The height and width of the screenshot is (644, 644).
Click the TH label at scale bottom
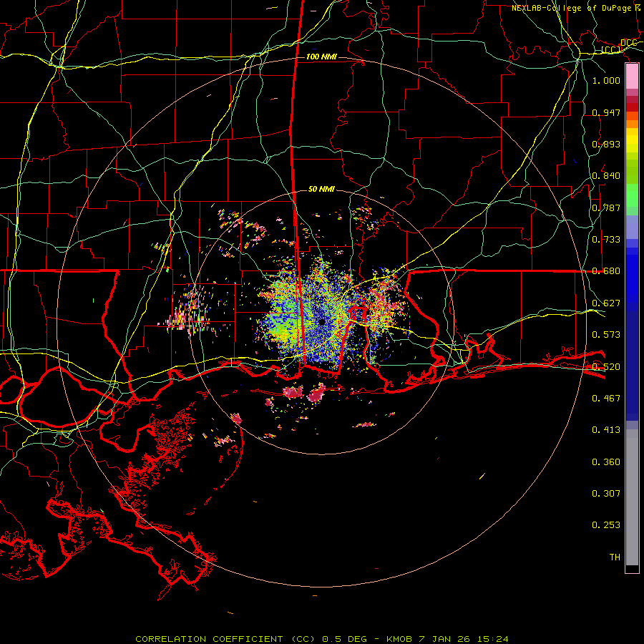(x=615, y=557)
